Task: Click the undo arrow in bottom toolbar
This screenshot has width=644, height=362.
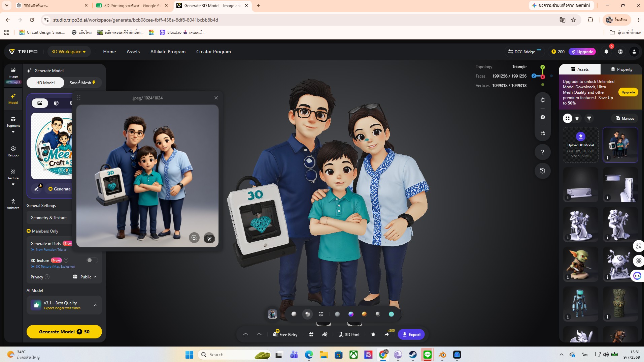Action: (245, 334)
